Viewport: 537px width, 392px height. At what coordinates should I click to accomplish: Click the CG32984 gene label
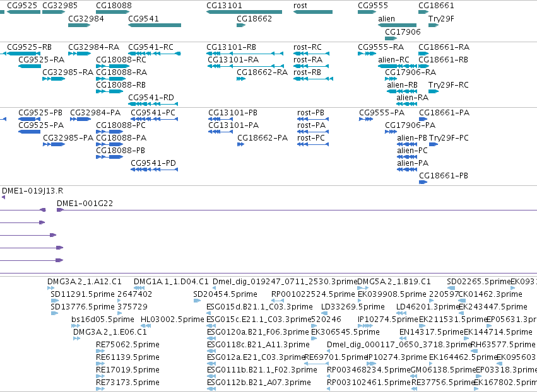pos(86,18)
